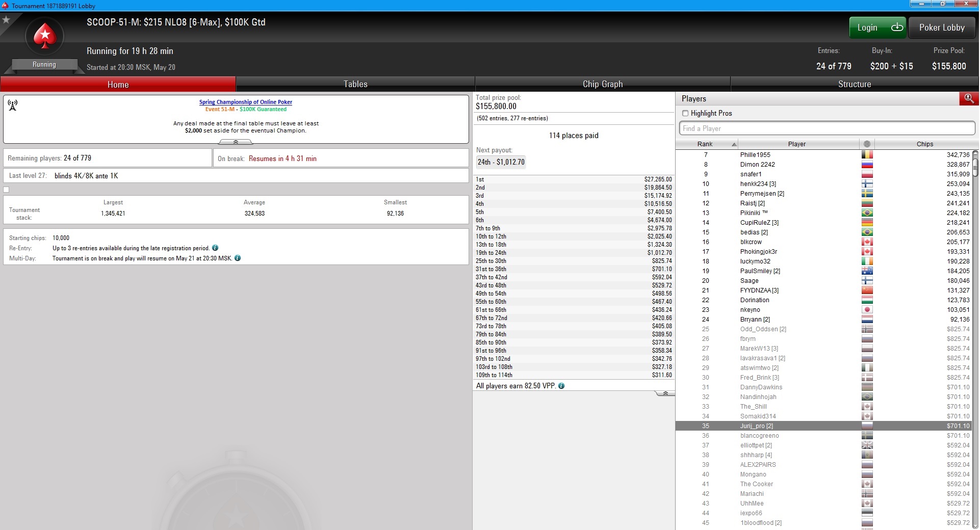Click the 109th to 114th payout row
This screenshot has height=530, width=980.
coord(574,375)
